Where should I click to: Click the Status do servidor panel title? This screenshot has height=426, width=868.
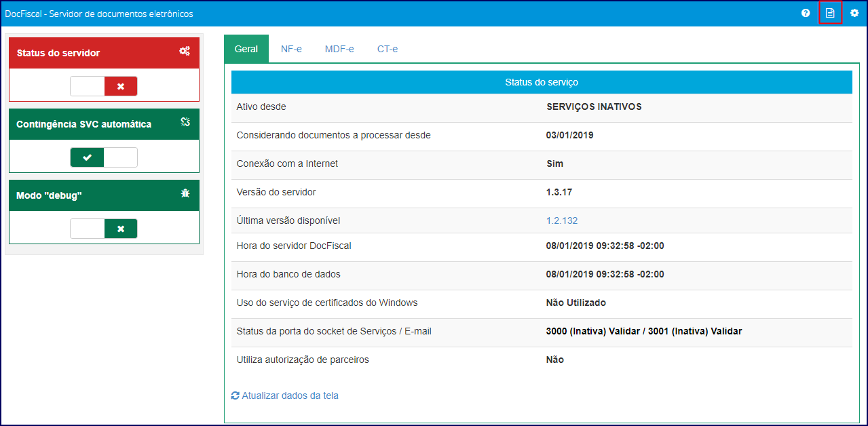coord(58,53)
